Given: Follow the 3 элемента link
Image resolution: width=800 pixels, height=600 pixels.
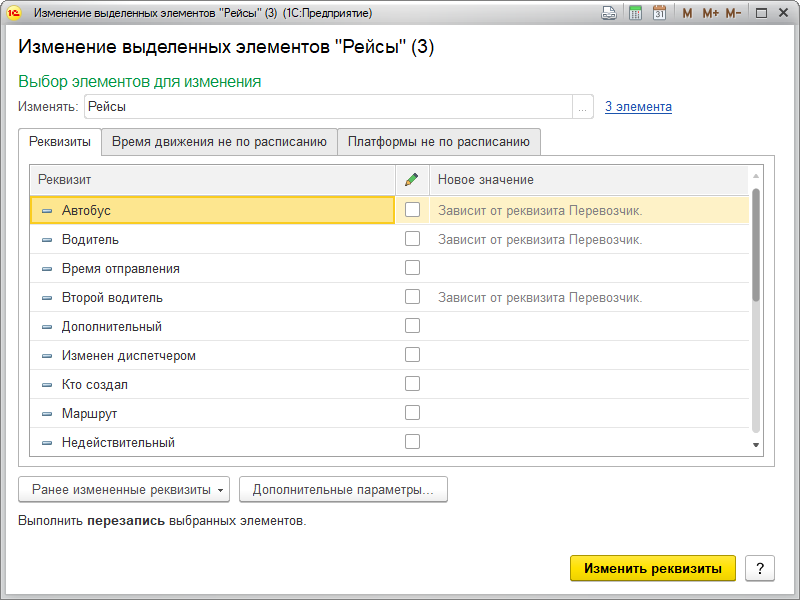Looking at the screenshot, I should pyautogui.click(x=638, y=107).
